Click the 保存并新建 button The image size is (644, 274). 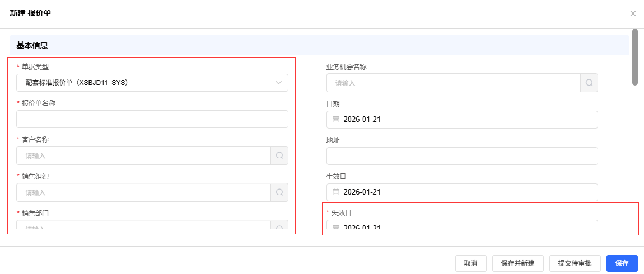pos(517,263)
